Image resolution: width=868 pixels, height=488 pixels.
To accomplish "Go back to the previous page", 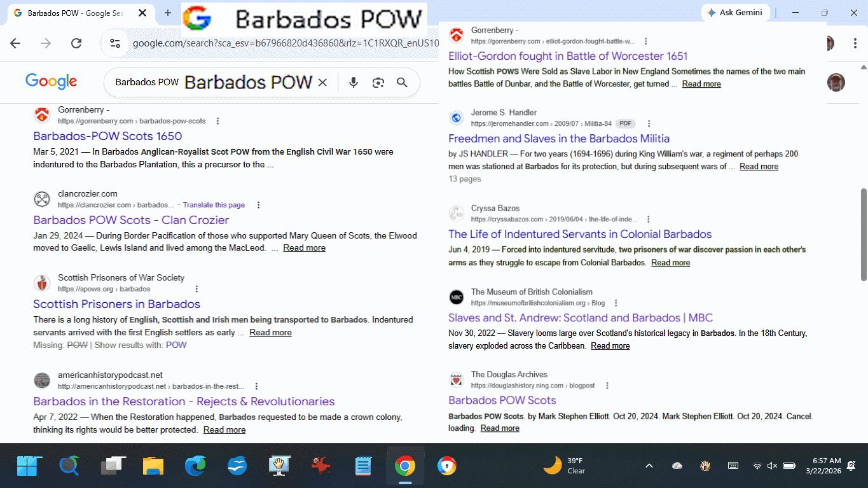I will [x=15, y=43].
